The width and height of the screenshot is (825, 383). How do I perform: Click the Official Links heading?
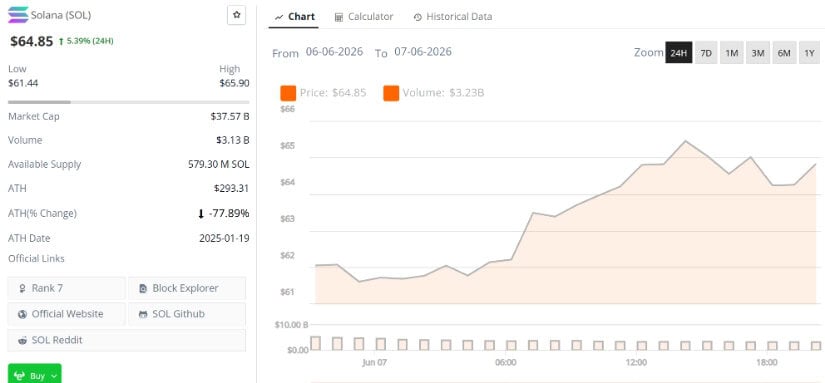pyautogui.click(x=36, y=258)
